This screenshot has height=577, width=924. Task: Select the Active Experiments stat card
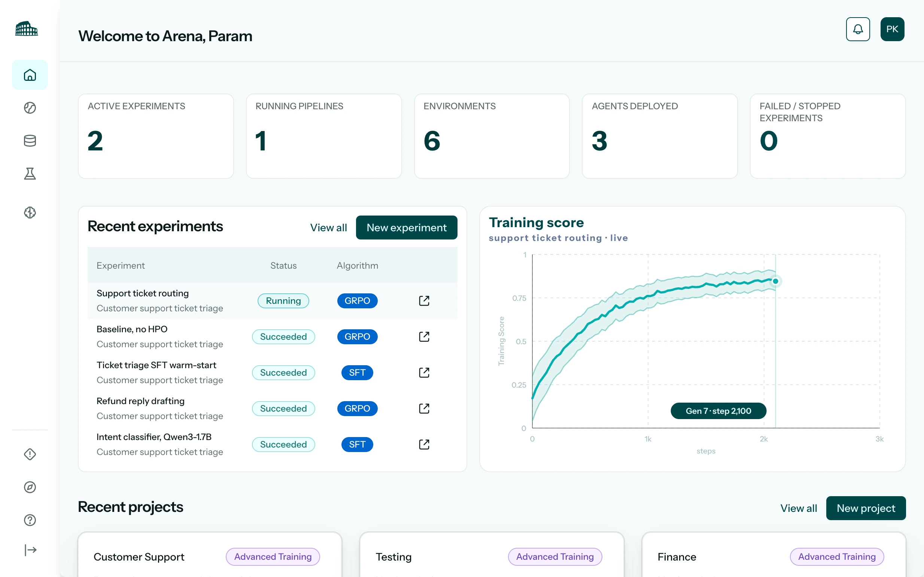pyautogui.click(x=156, y=136)
